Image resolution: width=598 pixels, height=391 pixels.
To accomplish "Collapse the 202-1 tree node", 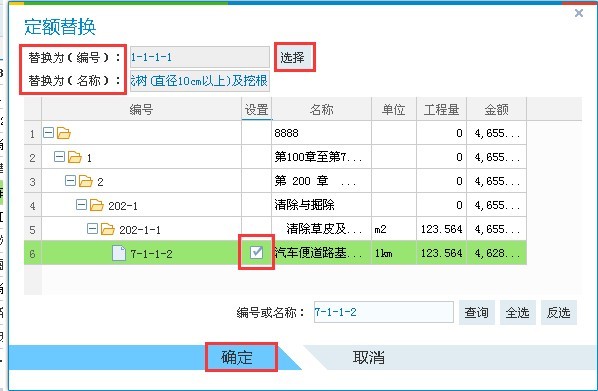I will click(x=82, y=205).
